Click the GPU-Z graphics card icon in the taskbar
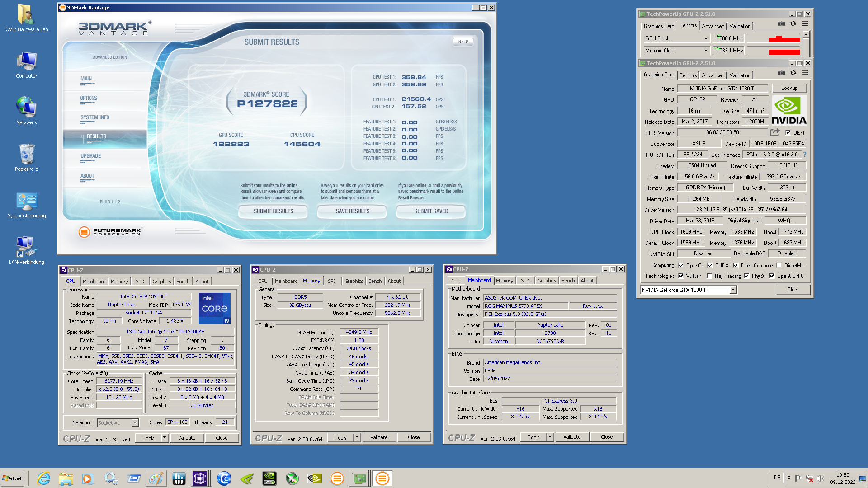 pos(359,479)
